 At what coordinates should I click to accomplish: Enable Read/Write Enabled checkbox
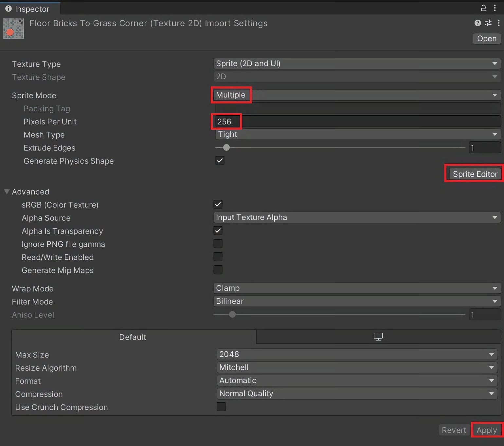click(218, 257)
